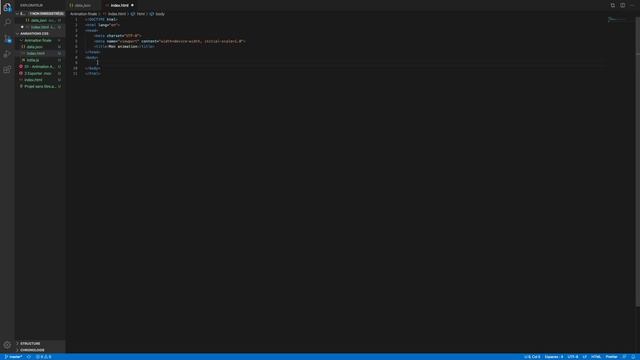Open the notifications bell in status bar
The image size is (640, 360).
[633, 357]
